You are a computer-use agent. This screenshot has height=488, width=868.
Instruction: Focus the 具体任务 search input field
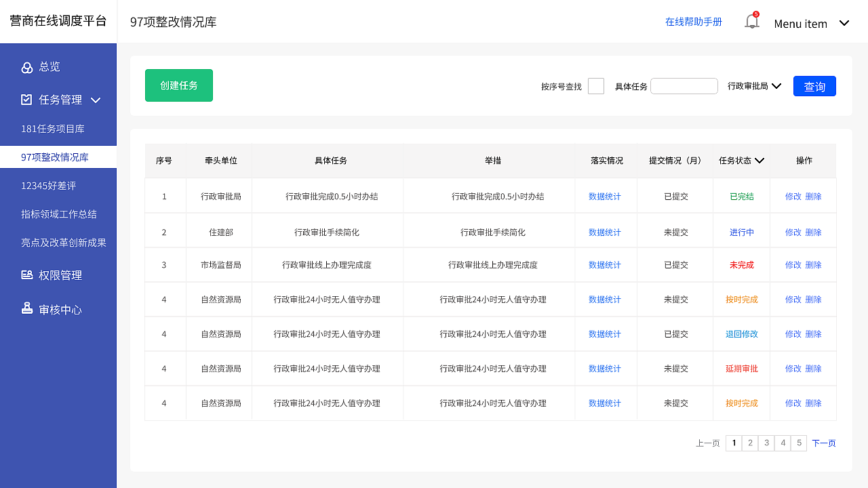684,86
